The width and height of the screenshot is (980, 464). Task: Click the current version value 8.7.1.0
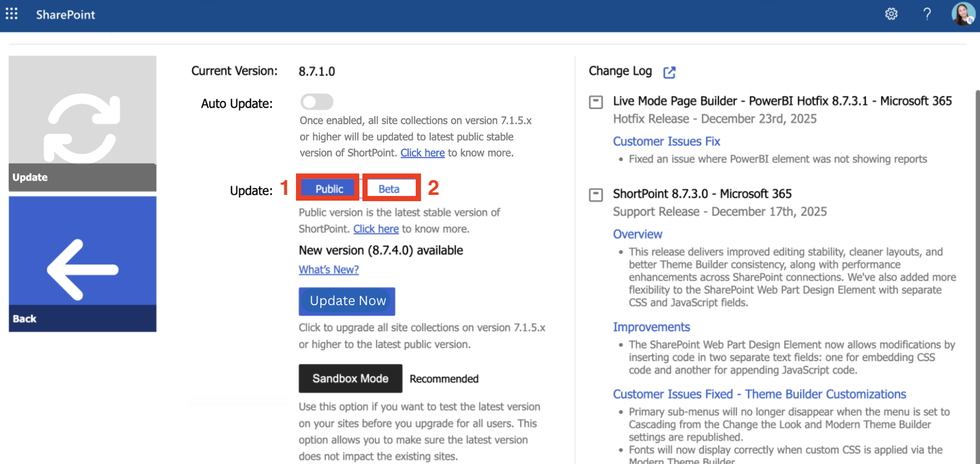[317, 72]
